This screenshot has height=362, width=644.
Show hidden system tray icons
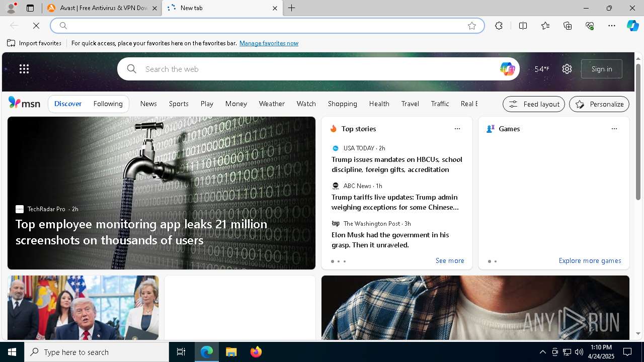point(542,352)
